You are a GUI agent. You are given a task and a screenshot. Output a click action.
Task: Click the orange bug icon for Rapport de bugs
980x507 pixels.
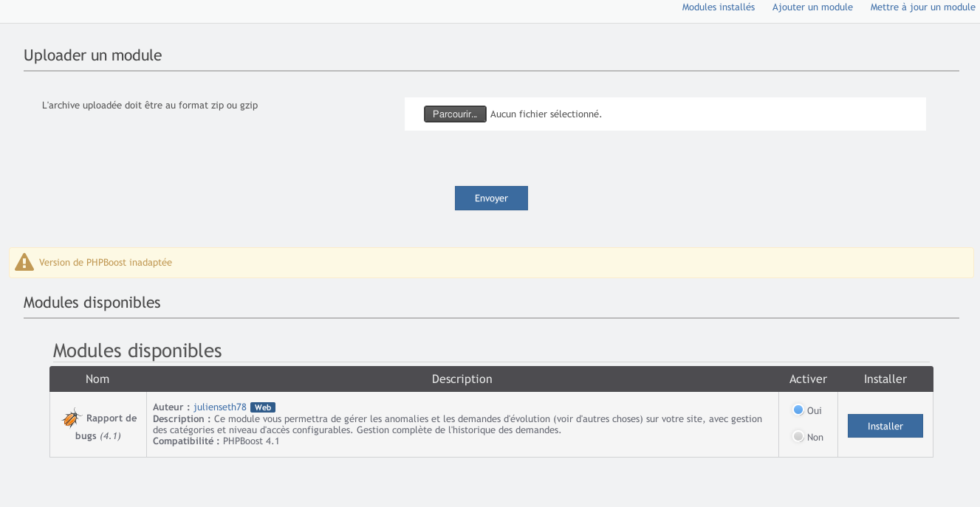(x=71, y=418)
